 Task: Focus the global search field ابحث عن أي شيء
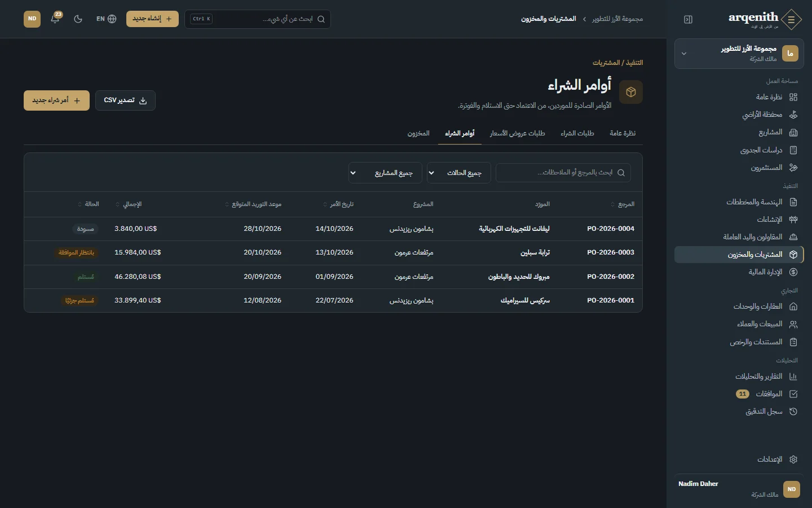tap(258, 19)
